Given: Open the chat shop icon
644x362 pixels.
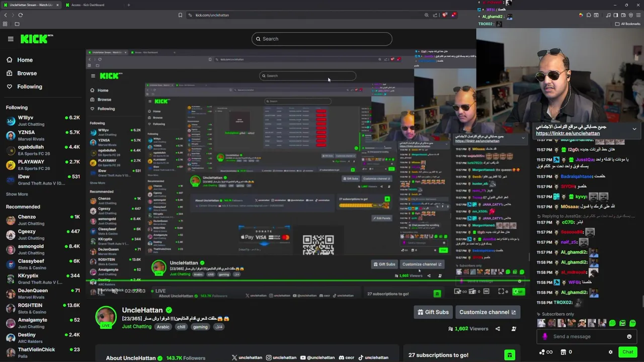Looking at the screenshot, I should (x=563, y=352).
